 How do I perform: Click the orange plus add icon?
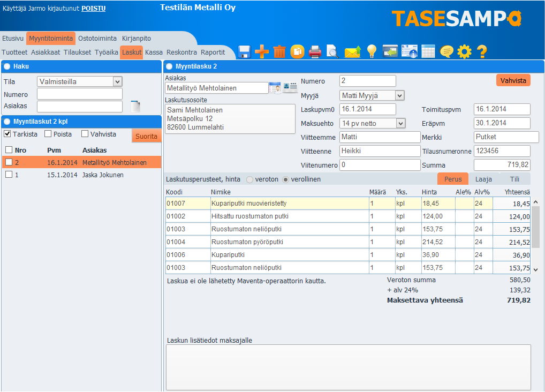(262, 51)
